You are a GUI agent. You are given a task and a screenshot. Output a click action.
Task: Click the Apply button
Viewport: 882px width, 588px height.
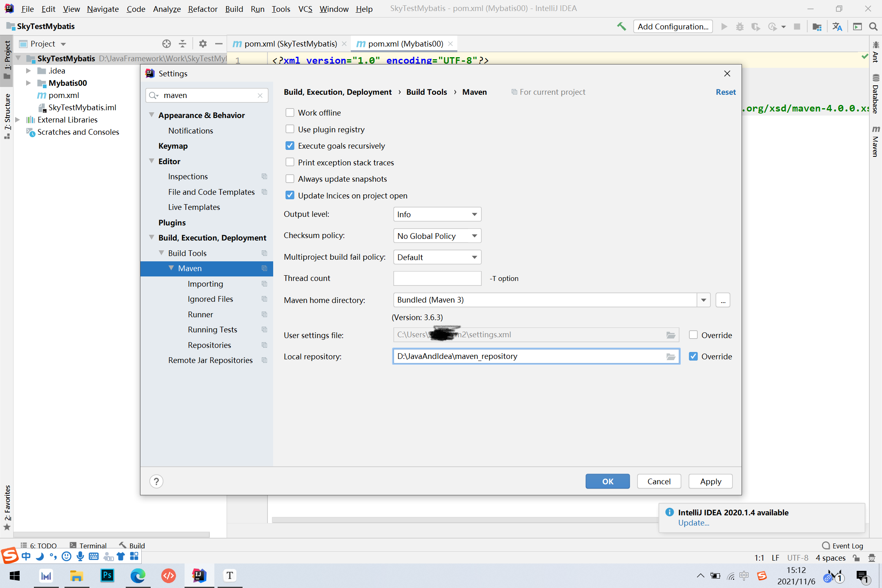[x=710, y=481]
